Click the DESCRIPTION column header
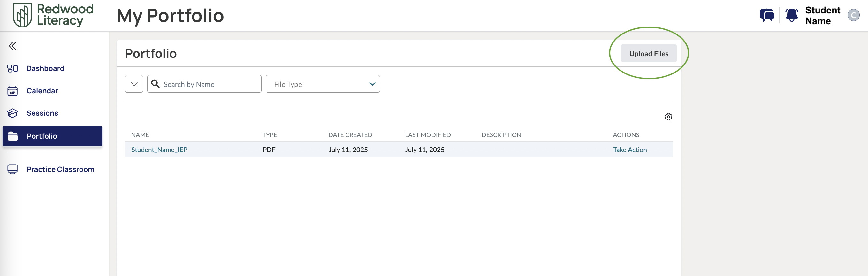The height and width of the screenshot is (276, 868). (501, 135)
